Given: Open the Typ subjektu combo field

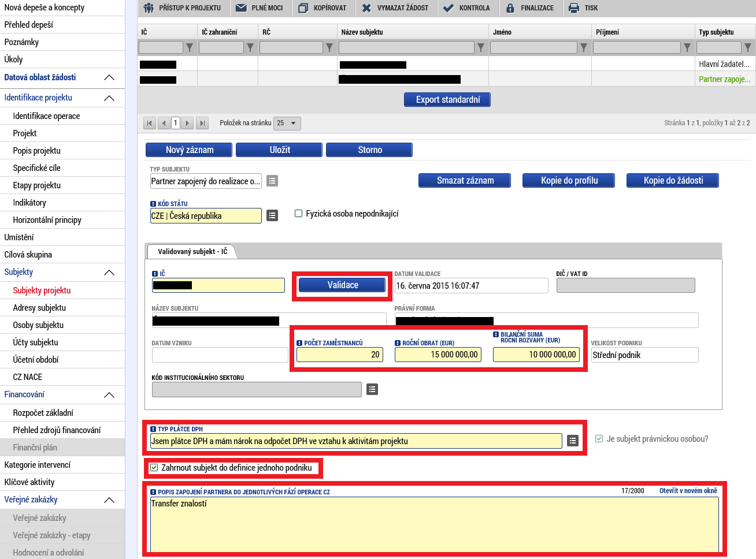Looking at the screenshot, I should coord(206,181).
